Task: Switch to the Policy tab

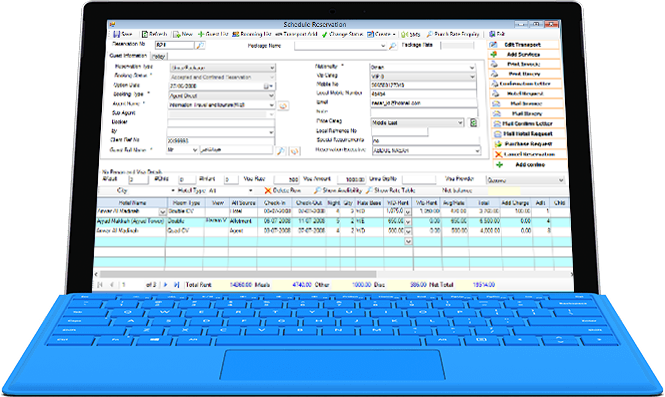Action: (x=159, y=56)
